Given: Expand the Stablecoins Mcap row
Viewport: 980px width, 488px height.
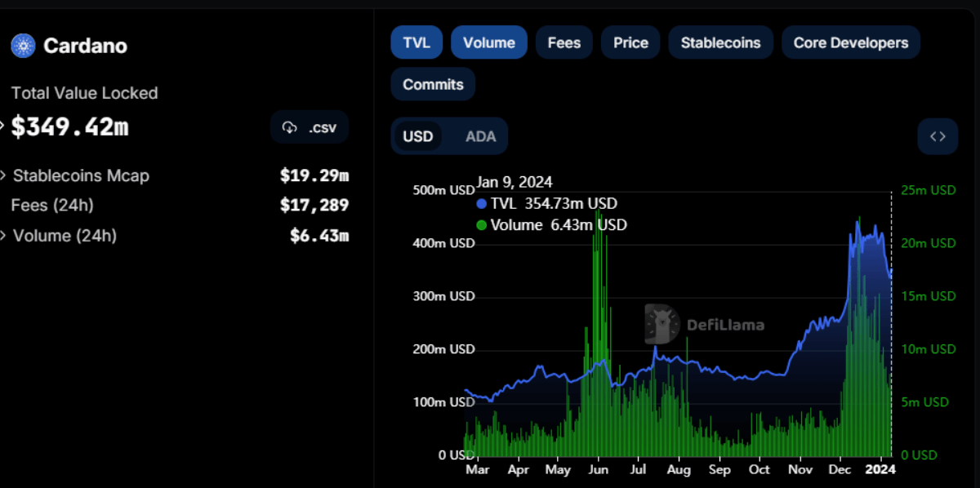Looking at the screenshot, I should [81, 175].
